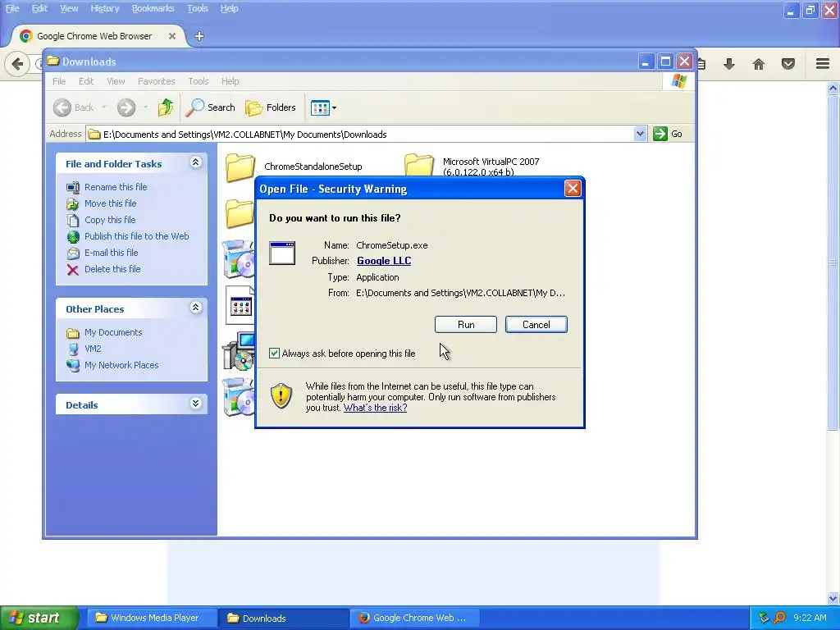Switch to Downloads taskbar item
The width and height of the screenshot is (840, 630).
(283, 618)
